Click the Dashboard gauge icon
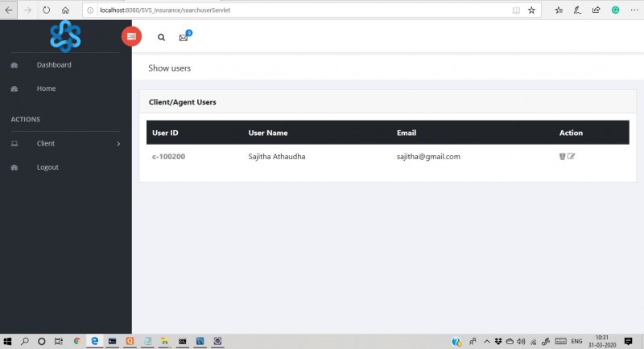Image resolution: width=644 pixels, height=349 pixels. 14,65
